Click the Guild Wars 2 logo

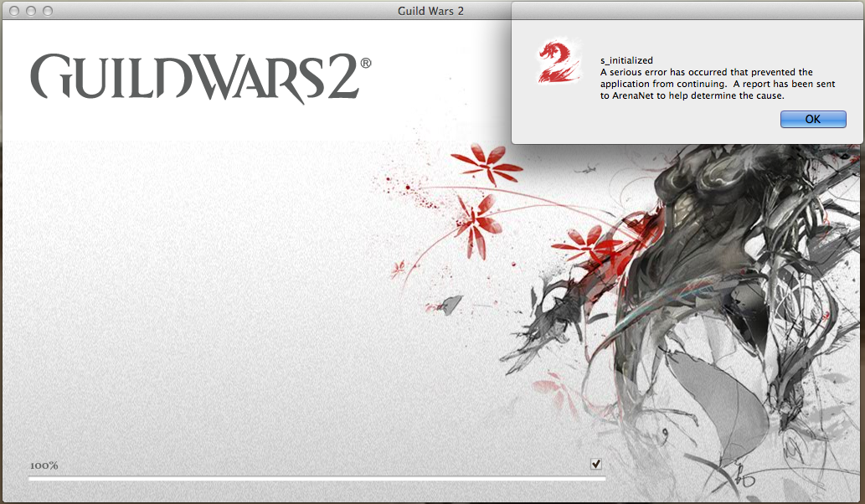coord(201,77)
